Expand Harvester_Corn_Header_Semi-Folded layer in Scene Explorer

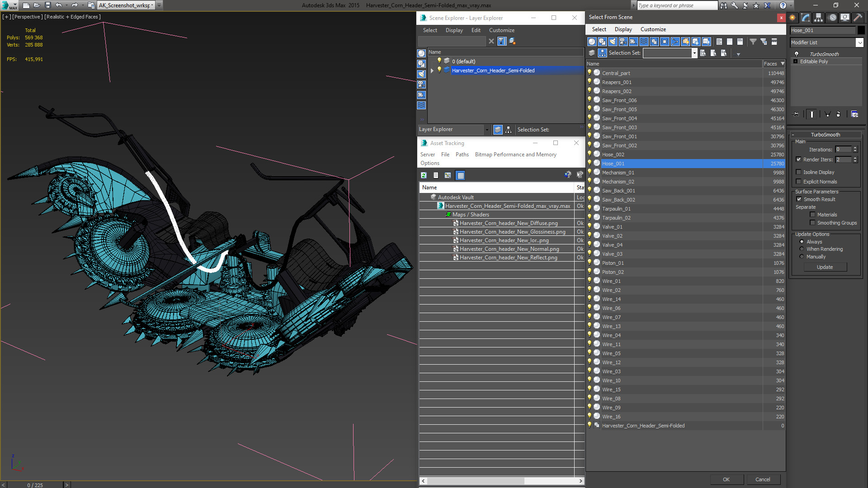tap(432, 70)
